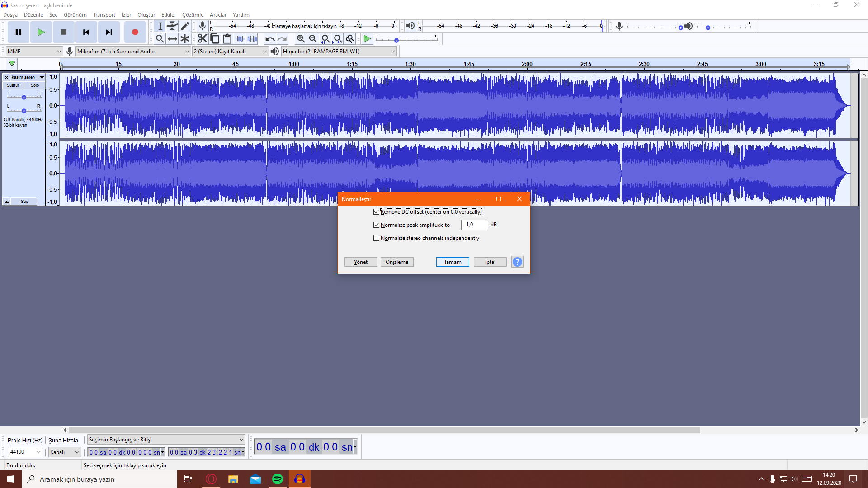Redo the last undone action
Image resolution: width=868 pixels, height=488 pixels.
(282, 39)
